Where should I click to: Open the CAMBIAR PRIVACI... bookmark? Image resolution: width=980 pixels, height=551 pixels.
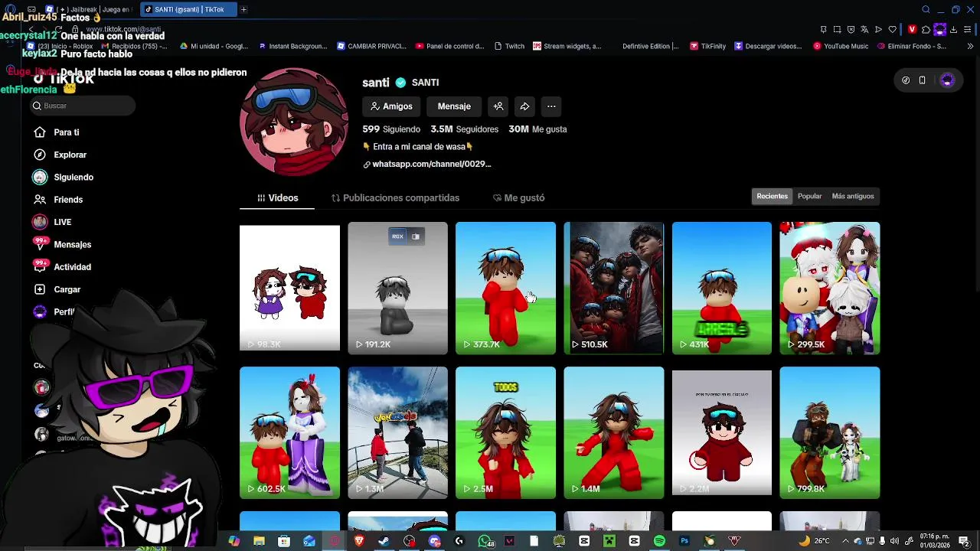pyautogui.click(x=371, y=46)
